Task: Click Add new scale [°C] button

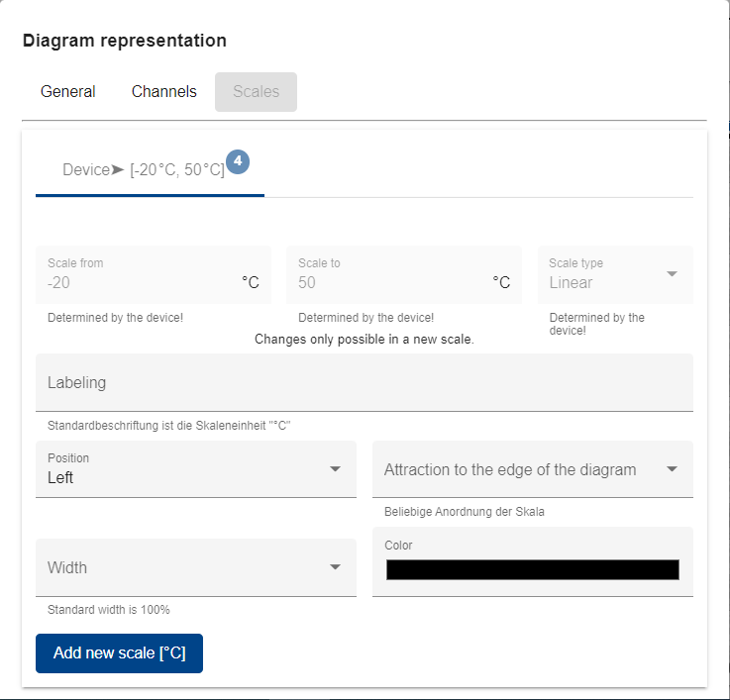Action: (119, 653)
